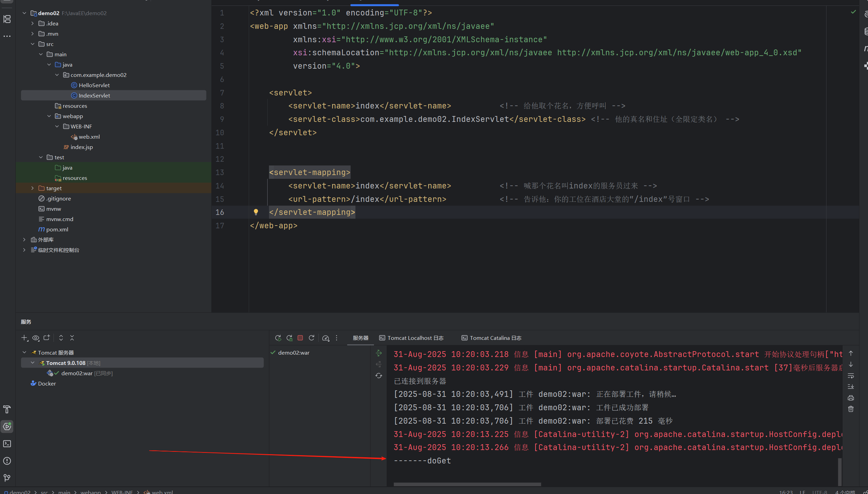The image size is (868, 494).
Task: Switch to Tomcat Localhost 日志 tab
Action: 411,338
